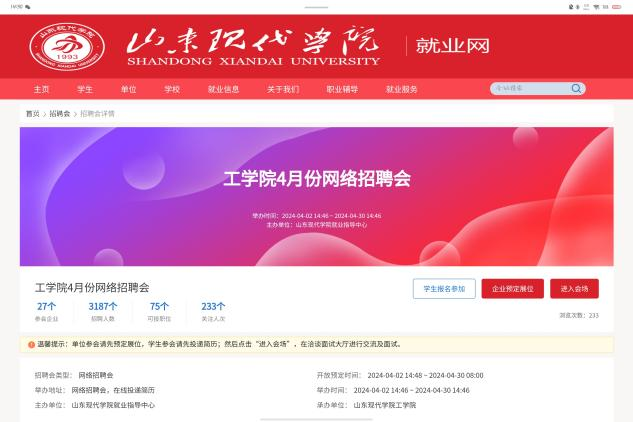
Task: Open the 学生 navigation menu
Action: [85, 89]
